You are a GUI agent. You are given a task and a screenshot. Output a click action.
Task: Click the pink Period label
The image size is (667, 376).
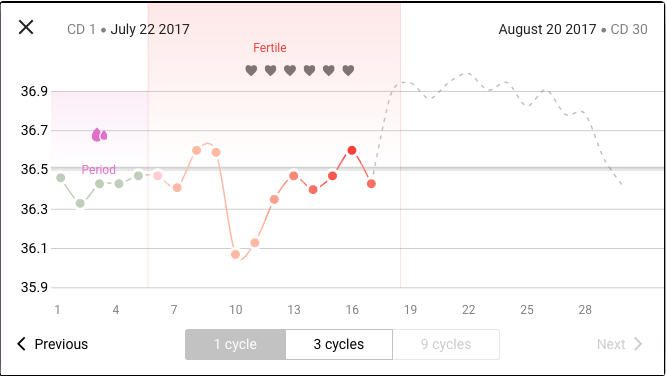[x=99, y=170]
